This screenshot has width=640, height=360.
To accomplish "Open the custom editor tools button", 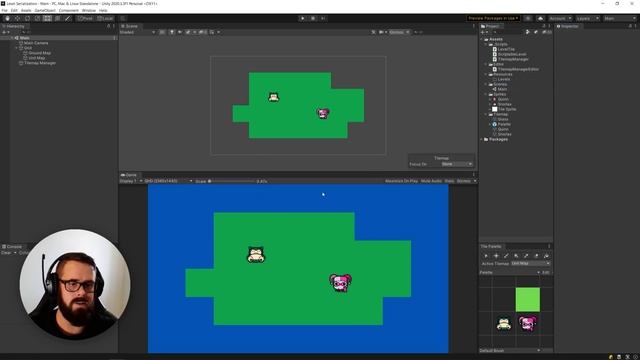I will (68, 18).
